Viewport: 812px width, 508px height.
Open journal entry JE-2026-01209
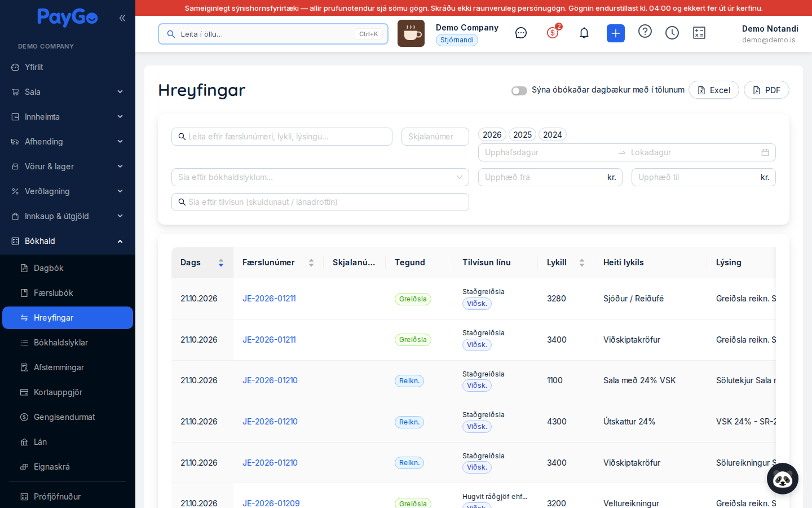pyautogui.click(x=271, y=503)
